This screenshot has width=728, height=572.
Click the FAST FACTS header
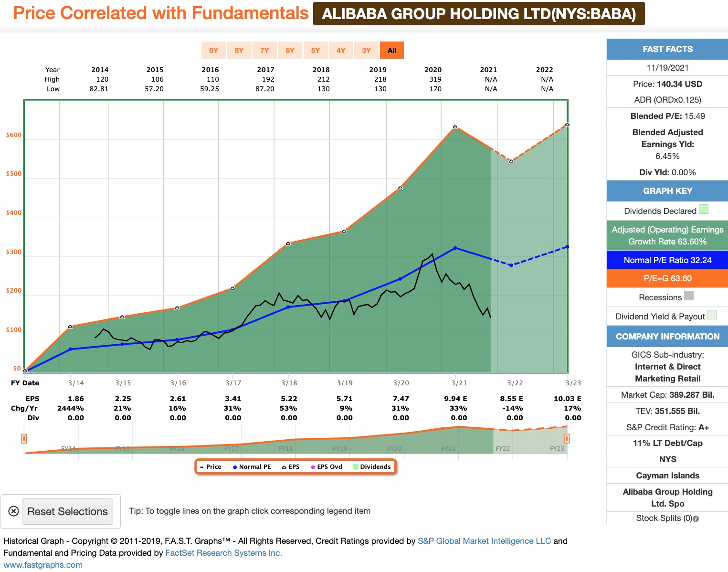667,49
